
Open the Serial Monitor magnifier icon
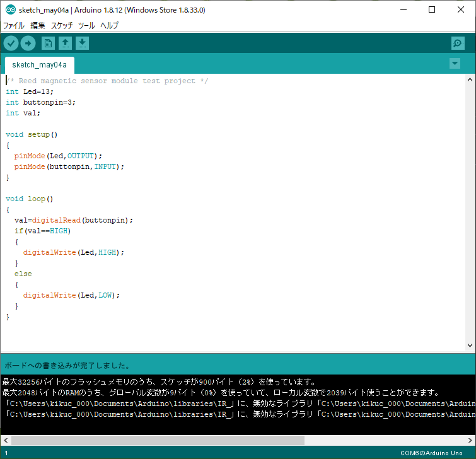458,43
